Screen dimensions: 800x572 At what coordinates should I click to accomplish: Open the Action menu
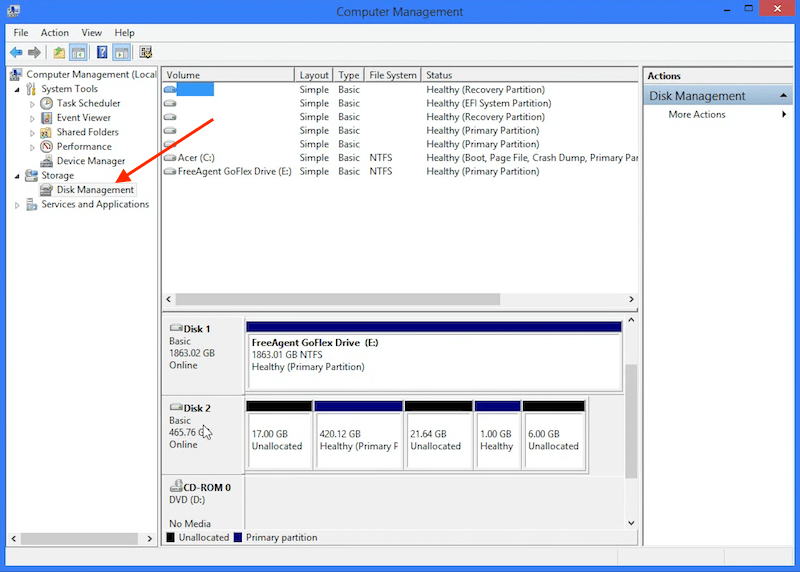point(55,33)
